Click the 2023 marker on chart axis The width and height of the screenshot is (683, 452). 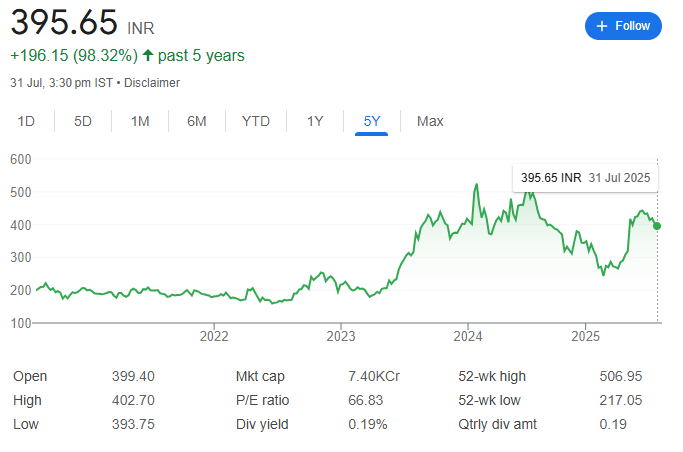(341, 336)
